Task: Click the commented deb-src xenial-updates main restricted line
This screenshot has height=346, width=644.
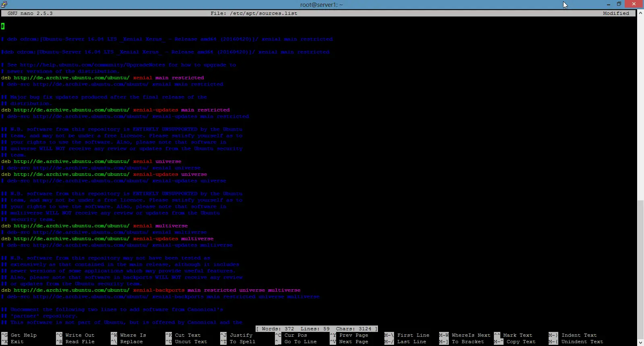Action: point(125,116)
